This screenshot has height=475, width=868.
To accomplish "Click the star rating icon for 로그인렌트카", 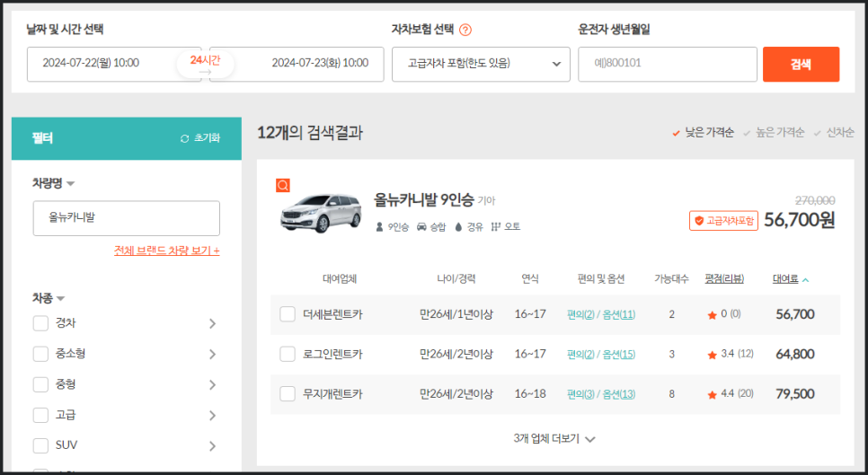I will click(x=712, y=355).
